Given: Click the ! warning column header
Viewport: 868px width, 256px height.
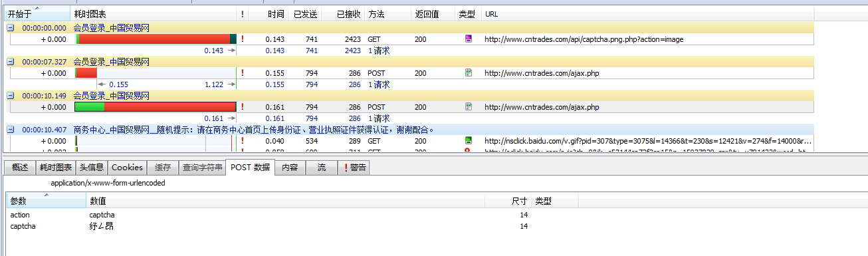Looking at the screenshot, I should tap(243, 13).
